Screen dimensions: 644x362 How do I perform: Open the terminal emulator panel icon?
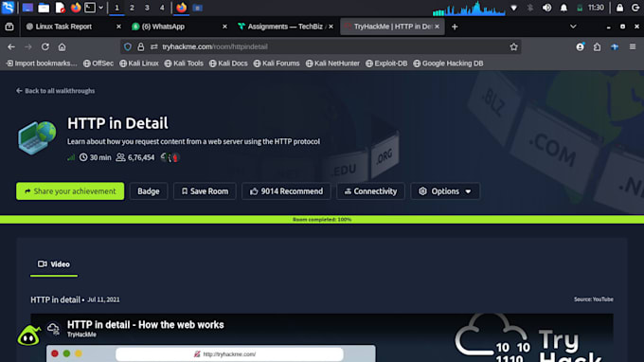coord(90,8)
